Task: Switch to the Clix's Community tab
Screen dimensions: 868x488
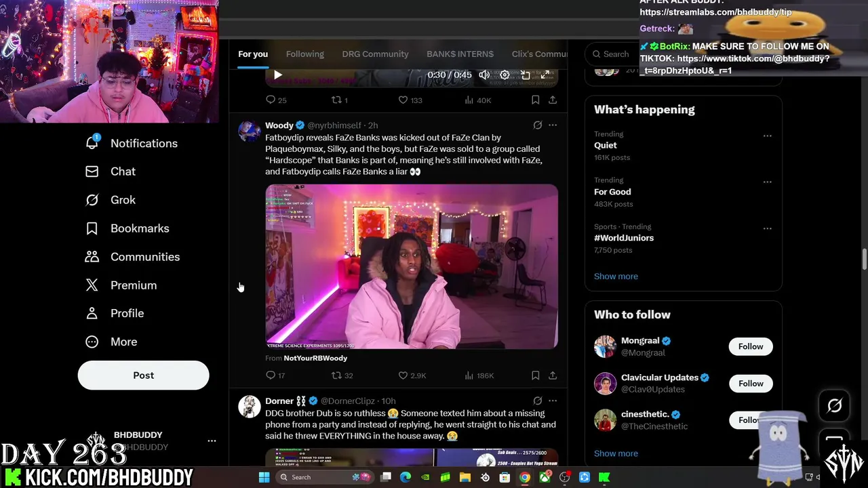Action: (539, 54)
